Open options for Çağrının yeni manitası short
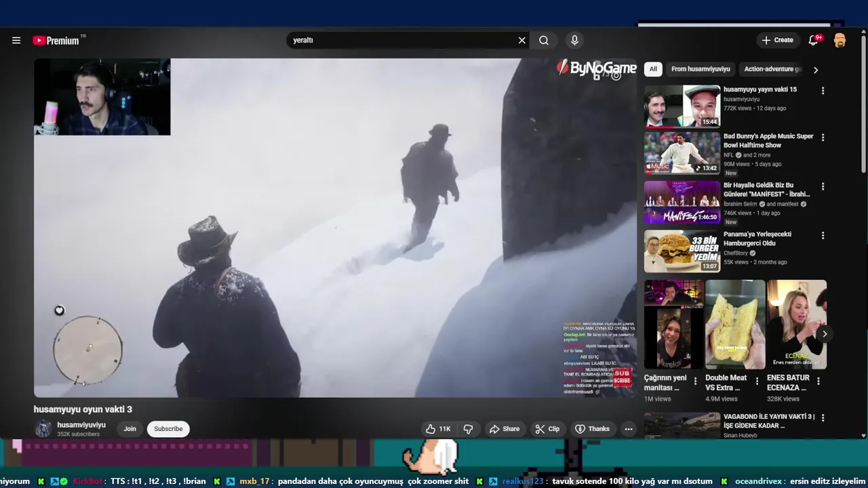This screenshot has height=488, width=868. [x=695, y=382]
